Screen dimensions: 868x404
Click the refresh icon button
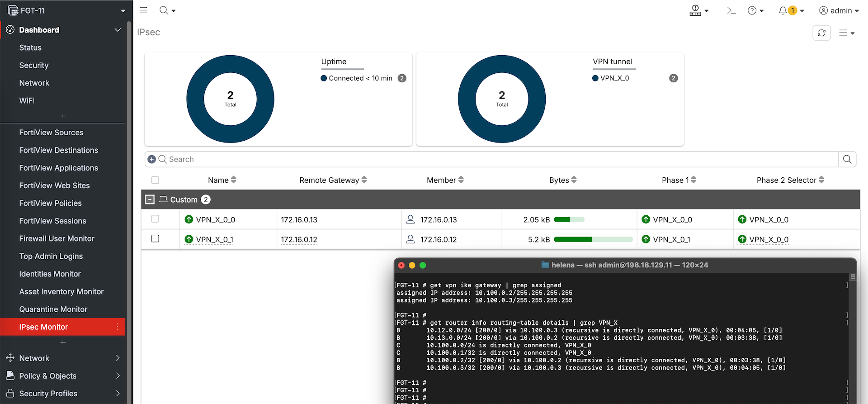[821, 33]
